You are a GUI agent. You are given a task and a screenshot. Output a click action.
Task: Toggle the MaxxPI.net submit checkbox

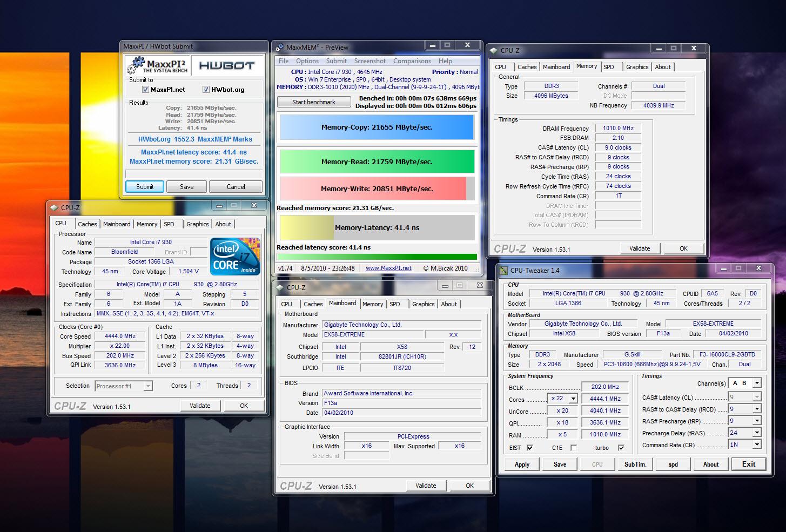coord(145,90)
